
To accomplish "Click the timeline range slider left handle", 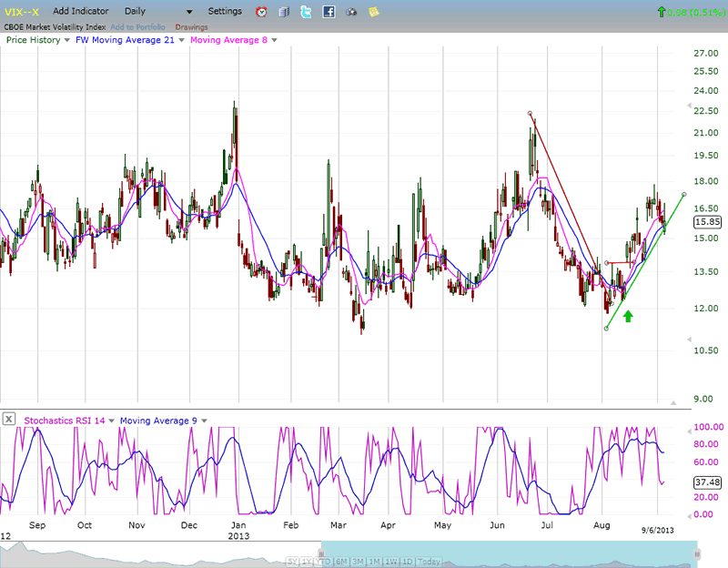I will pyautogui.click(x=321, y=552).
